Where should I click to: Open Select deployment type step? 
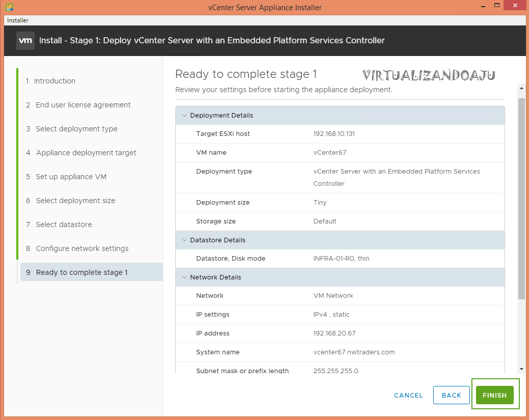pos(76,129)
